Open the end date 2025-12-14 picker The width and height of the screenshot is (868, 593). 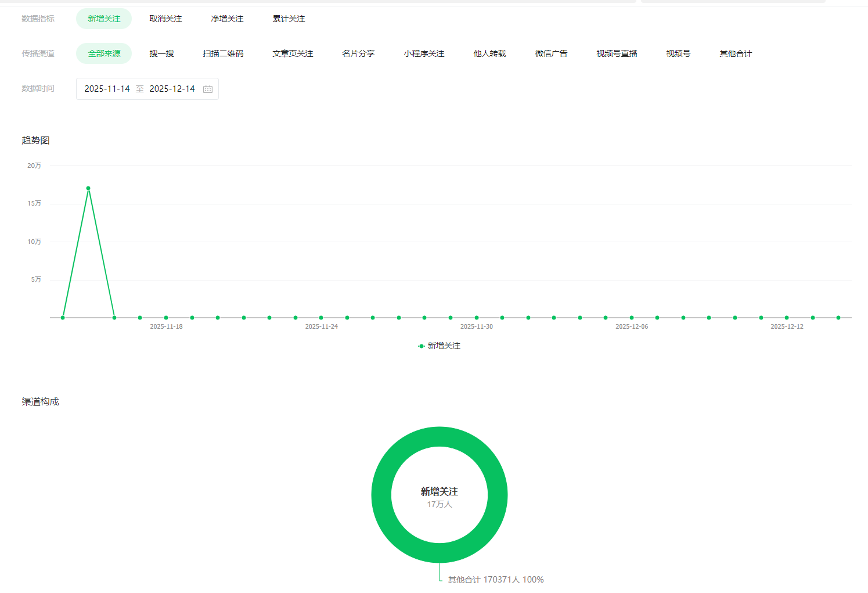[172, 89]
